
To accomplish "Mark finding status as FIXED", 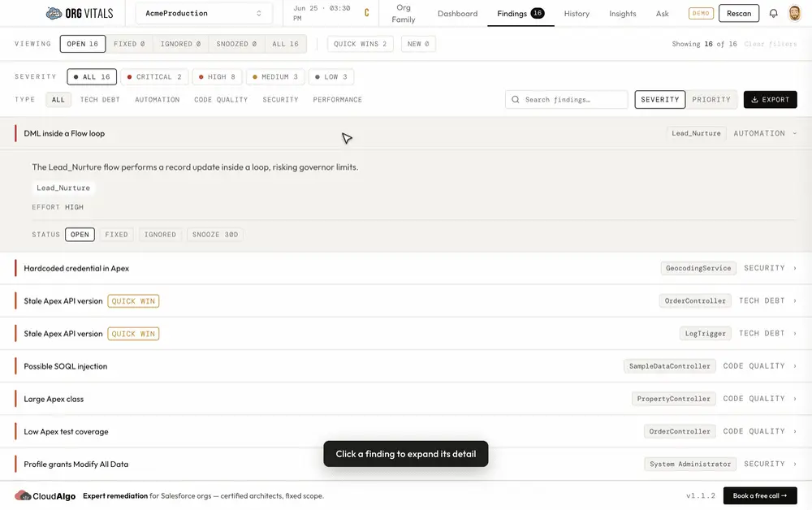I will click(116, 235).
